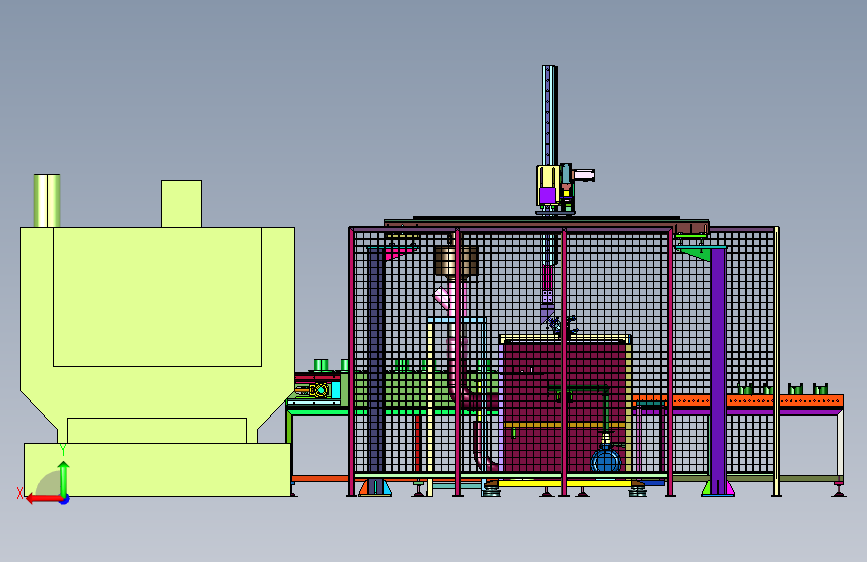The width and height of the screenshot is (867, 562).
Task: Click the blue Z axis dot of triad
Action: tap(65, 500)
